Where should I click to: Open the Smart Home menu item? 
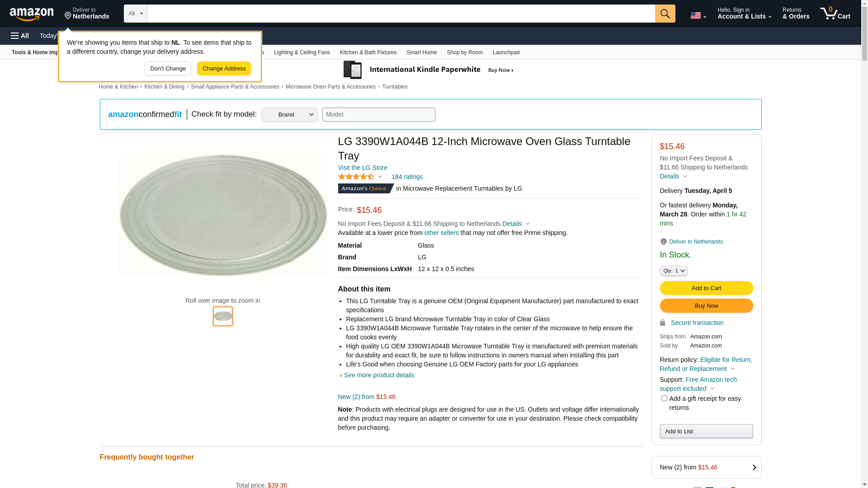[421, 52]
